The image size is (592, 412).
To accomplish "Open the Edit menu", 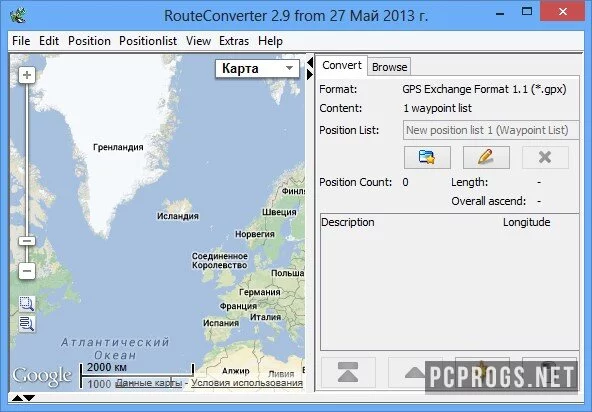I will [x=49, y=41].
